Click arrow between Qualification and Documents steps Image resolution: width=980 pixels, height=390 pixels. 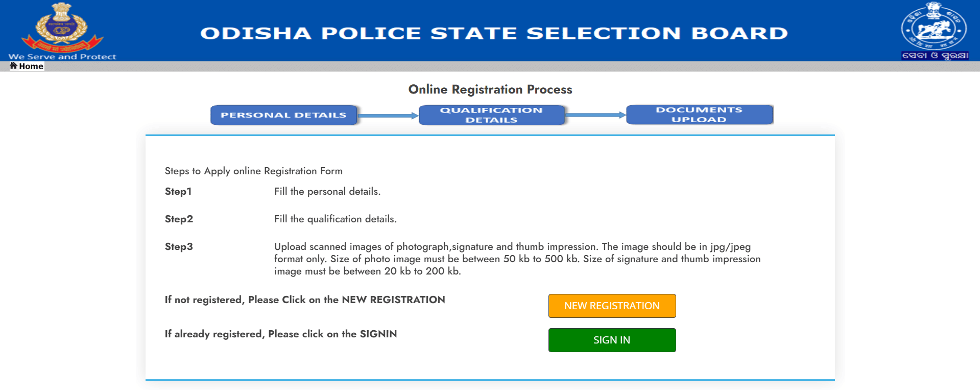(595, 115)
